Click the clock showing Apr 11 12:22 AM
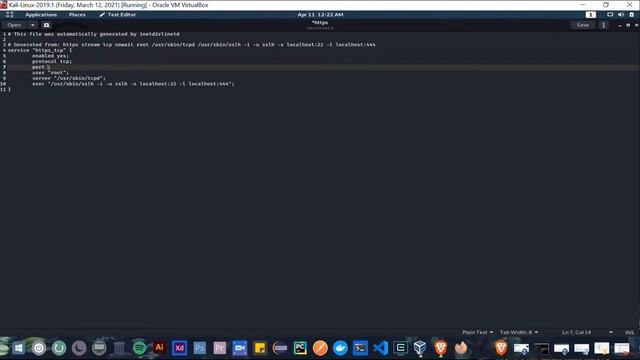 tap(320, 15)
